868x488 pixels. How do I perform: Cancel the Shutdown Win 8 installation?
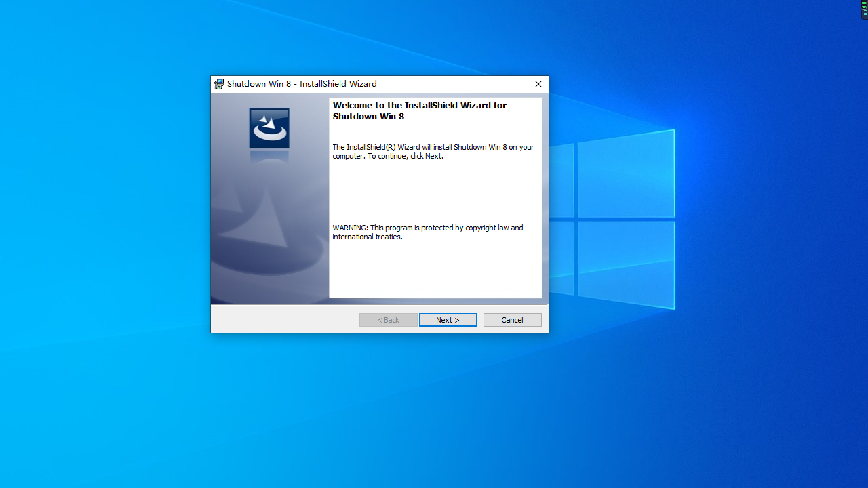coord(512,319)
